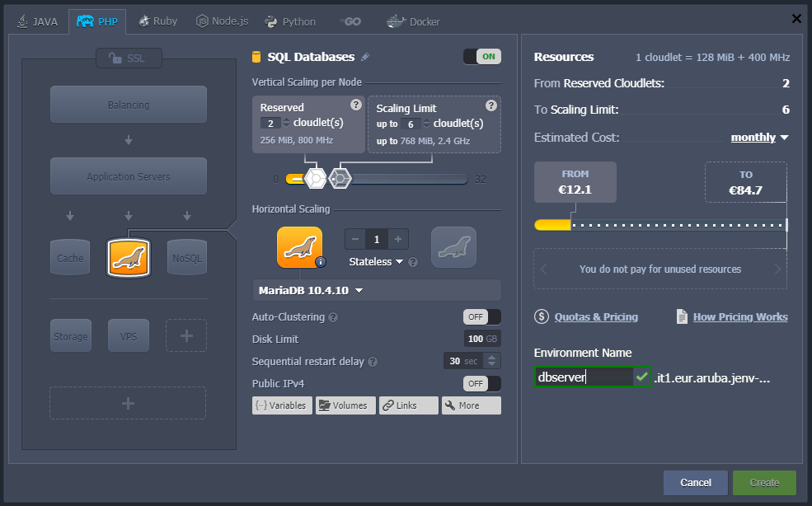Toggle the SQL Databases ON switch
The width and height of the screenshot is (812, 506).
(481, 57)
